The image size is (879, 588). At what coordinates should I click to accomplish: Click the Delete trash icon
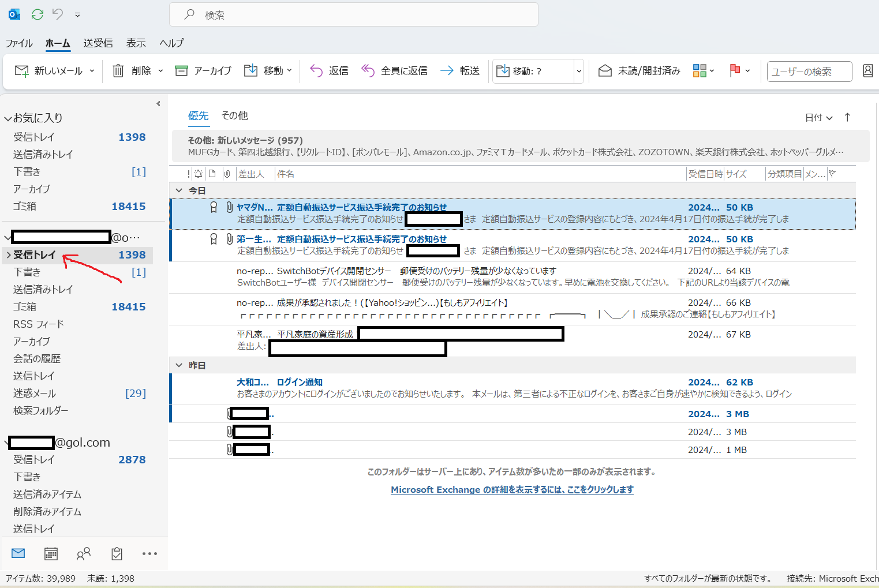(118, 70)
